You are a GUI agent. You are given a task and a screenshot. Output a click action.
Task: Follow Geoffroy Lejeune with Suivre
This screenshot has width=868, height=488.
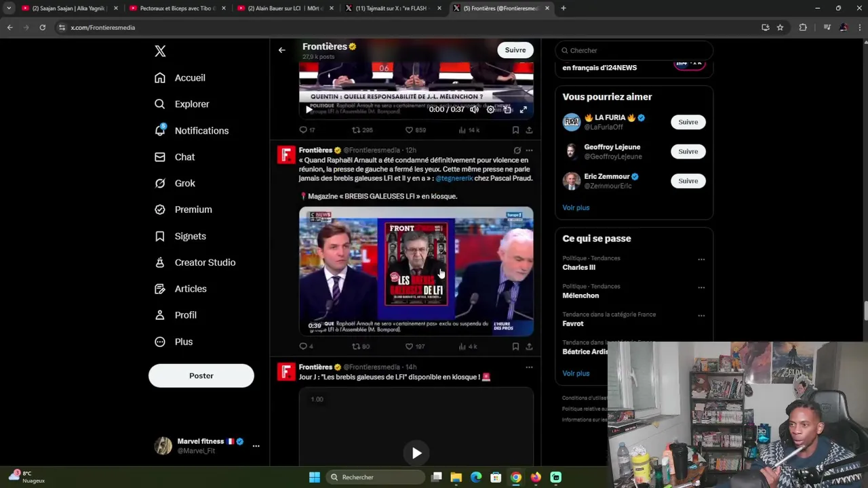tap(688, 151)
